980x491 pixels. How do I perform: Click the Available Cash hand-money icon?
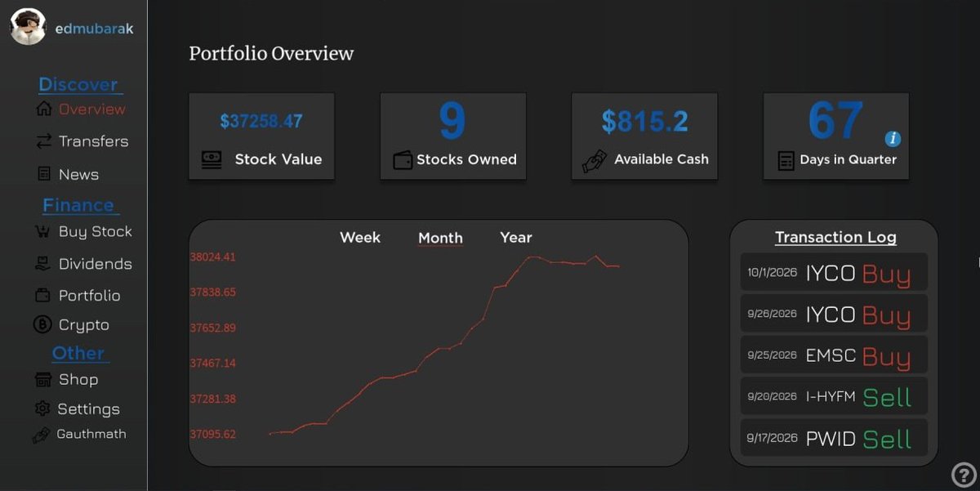click(x=595, y=160)
